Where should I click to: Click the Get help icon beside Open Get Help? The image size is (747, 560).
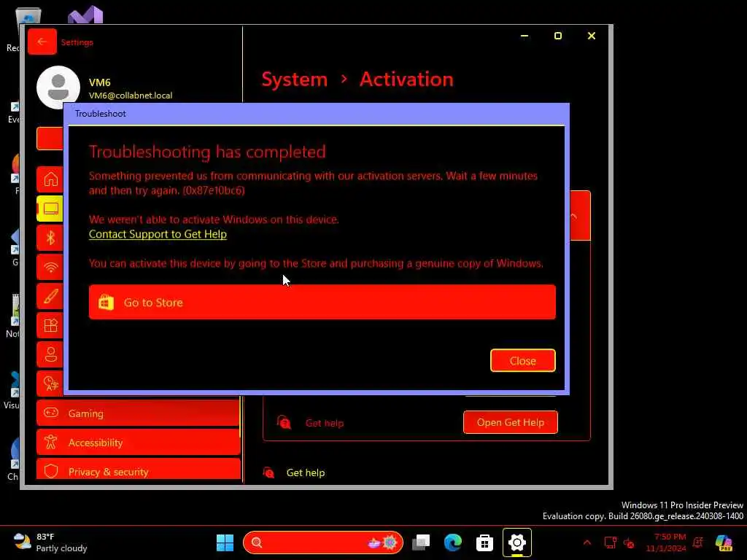point(284,422)
